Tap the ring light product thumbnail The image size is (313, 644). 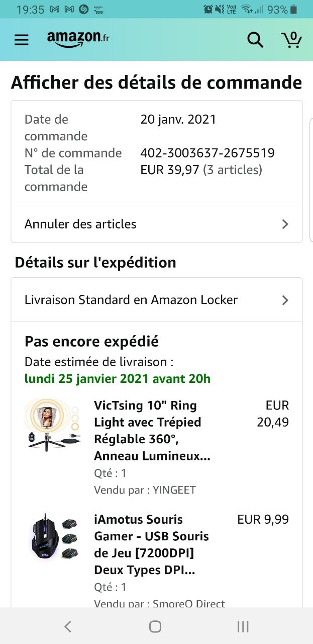(52, 424)
